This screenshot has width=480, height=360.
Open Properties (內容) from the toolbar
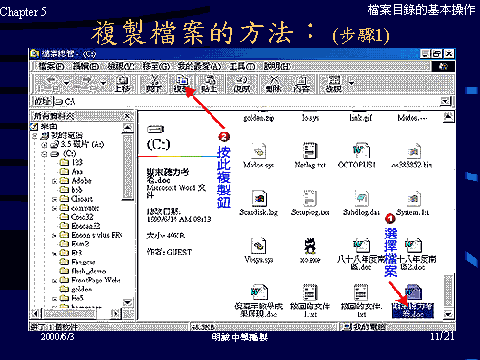[x=302, y=83]
